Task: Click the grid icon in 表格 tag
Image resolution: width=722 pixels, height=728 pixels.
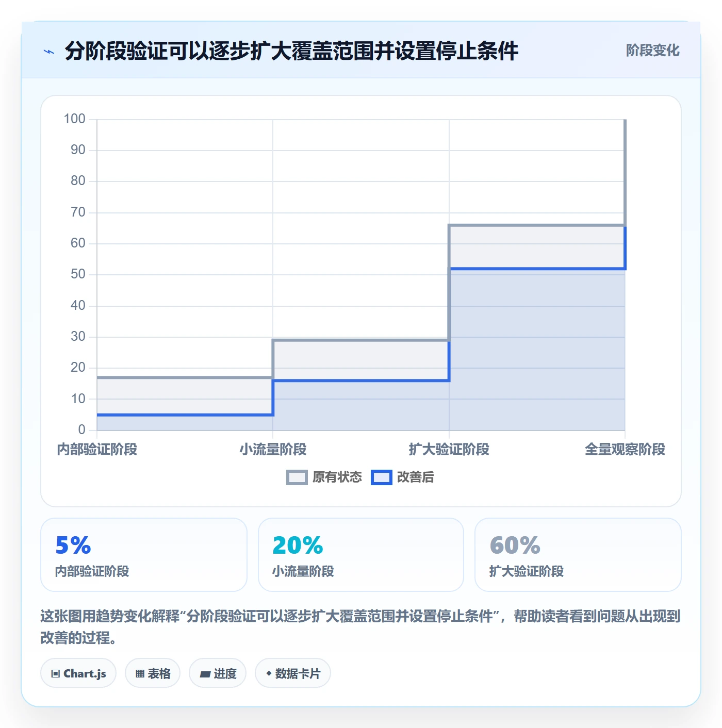Action: coord(140,674)
